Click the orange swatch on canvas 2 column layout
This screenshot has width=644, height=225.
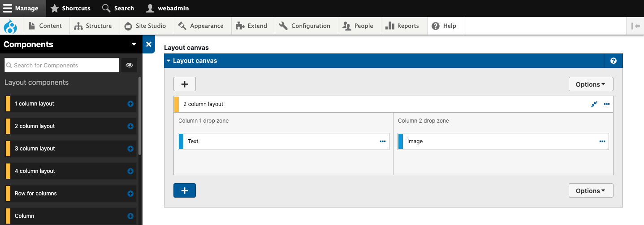(x=177, y=104)
